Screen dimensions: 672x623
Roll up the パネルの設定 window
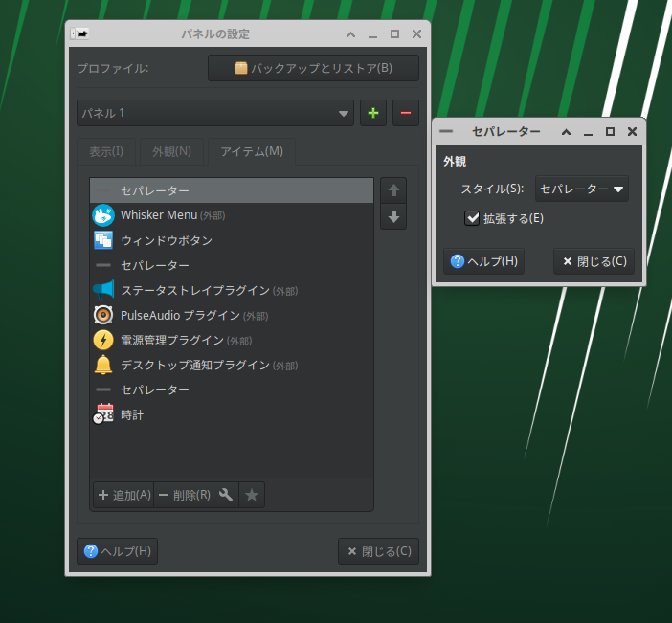[350, 34]
